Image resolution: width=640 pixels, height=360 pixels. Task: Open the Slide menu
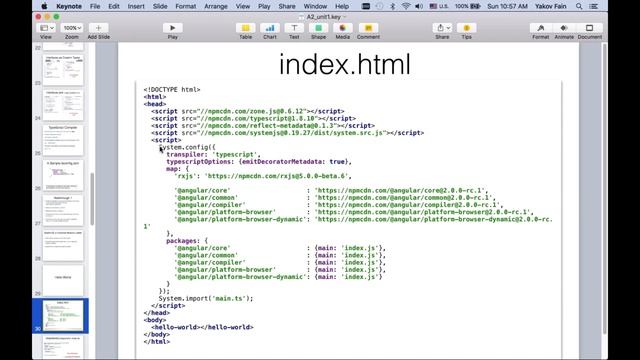160,6
